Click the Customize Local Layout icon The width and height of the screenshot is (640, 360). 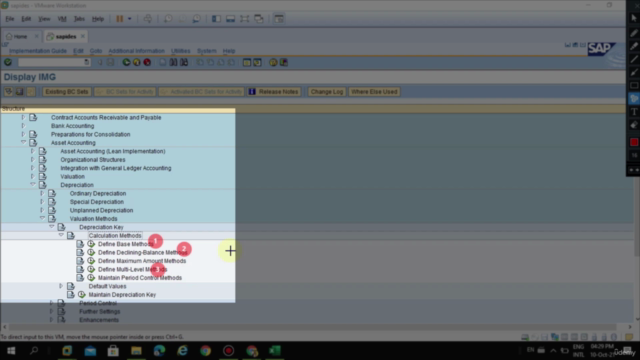[284, 62]
